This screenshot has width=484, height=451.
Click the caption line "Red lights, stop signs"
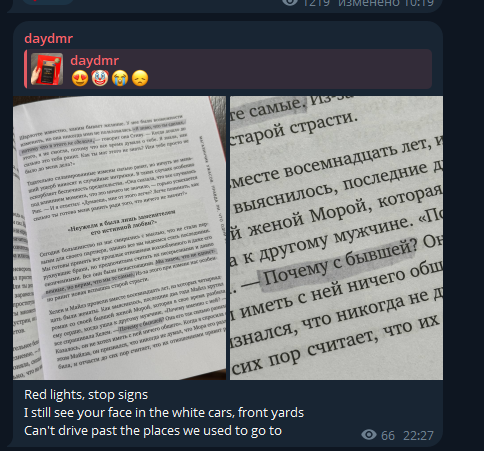86,395
